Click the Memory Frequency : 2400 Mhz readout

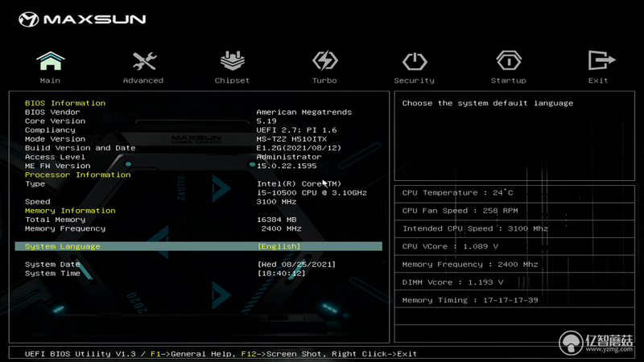click(470, 265)
